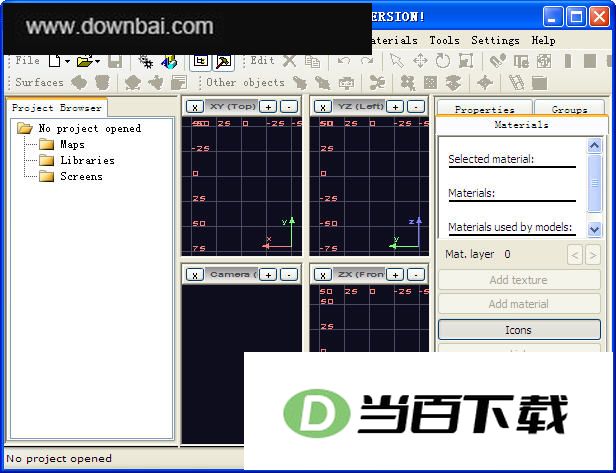Image resolution: width=616 pixels, height=473 pixels.
Task: Switch to the Groups tab
Action: pyautogui.click(x=569, y=108)
